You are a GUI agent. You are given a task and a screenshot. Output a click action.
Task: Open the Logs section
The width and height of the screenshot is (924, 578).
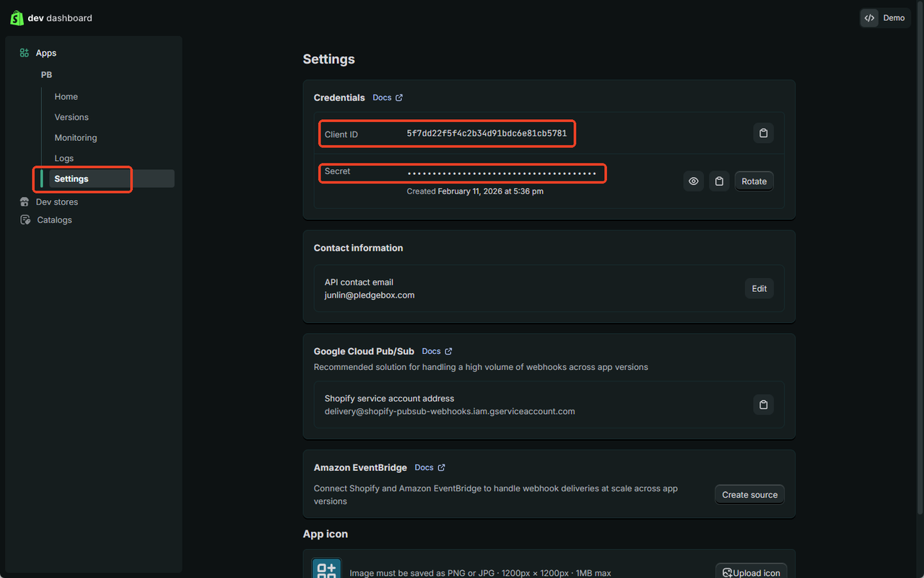64,158
